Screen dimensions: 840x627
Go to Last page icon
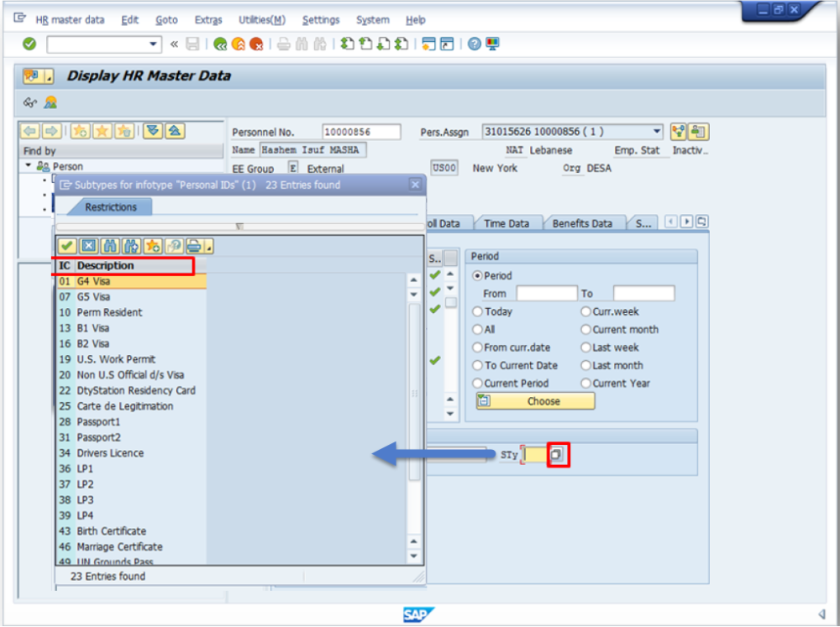[x=402, y=44]
